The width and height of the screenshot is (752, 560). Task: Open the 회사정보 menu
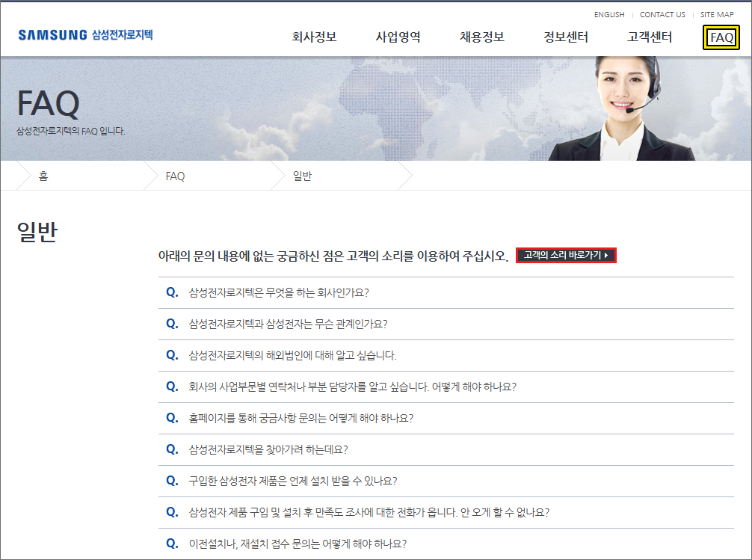pos(314,37)
